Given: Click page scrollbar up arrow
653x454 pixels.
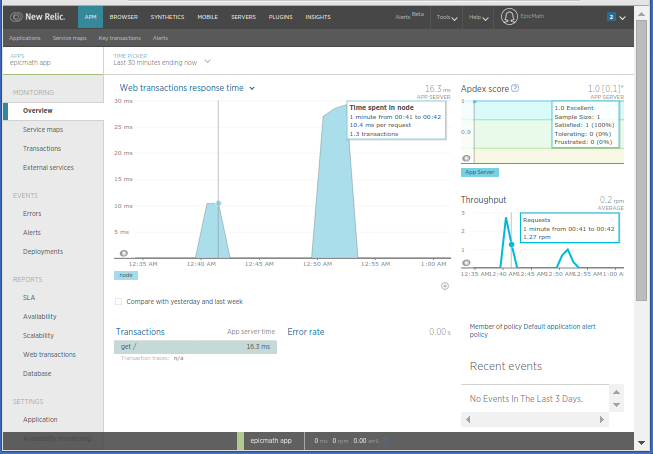Looking at the screenshot, I should point(641,14).
